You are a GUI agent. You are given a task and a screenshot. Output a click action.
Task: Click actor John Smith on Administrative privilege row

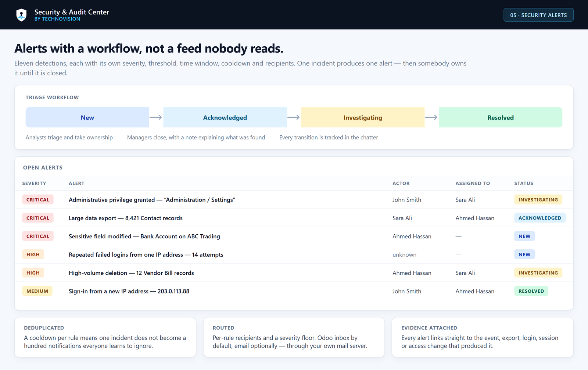coord(407,200)
